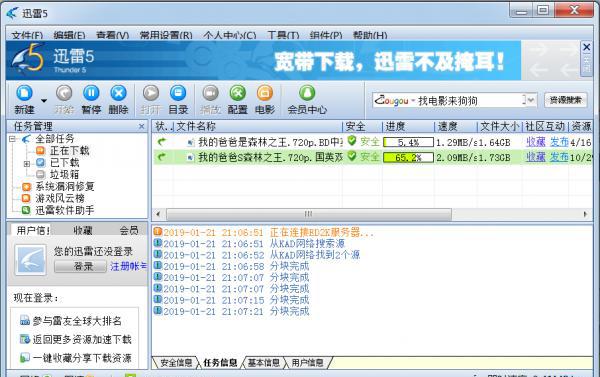Sort by 速度 column header
This screenshot has height=377, width=600.
(x=456, y=126)
